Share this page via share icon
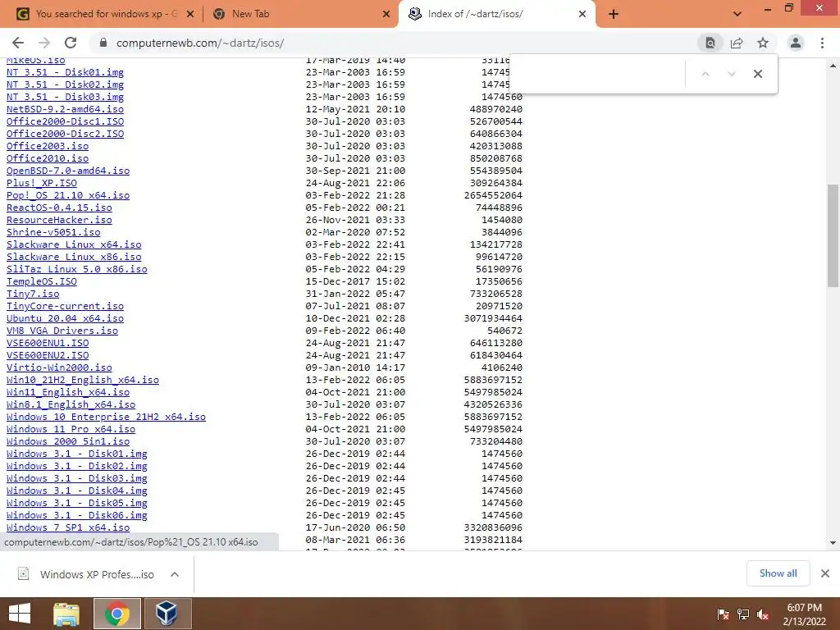 pos(737,43)
